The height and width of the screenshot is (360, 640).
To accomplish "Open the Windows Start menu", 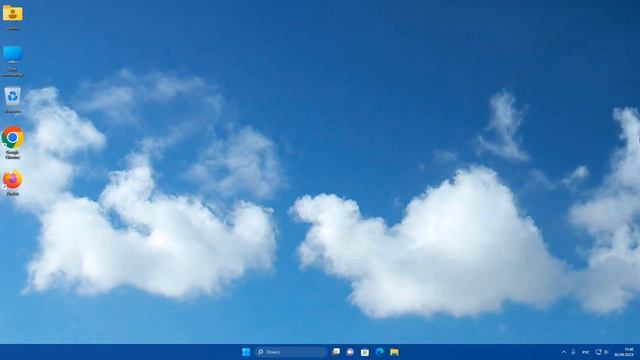I will coord(246,352).
